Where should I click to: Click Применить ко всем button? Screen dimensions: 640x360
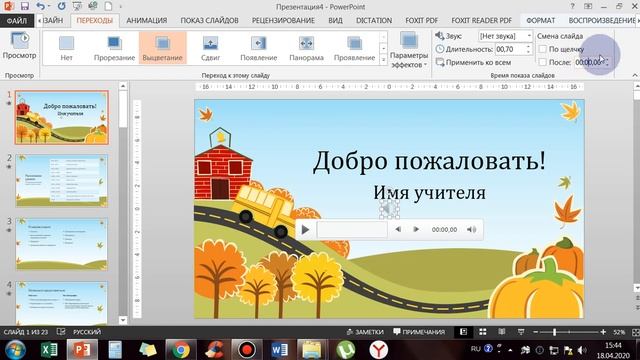[473, 62]
